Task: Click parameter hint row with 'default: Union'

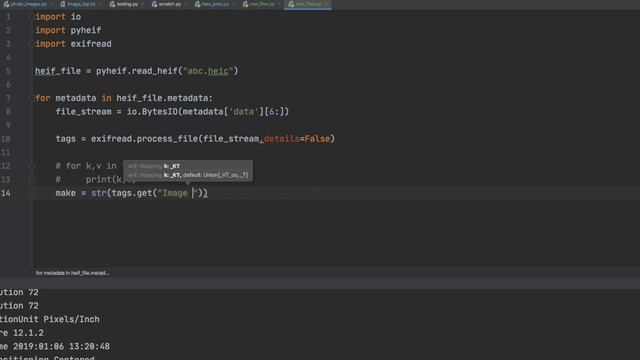Action: pos(188,175)
